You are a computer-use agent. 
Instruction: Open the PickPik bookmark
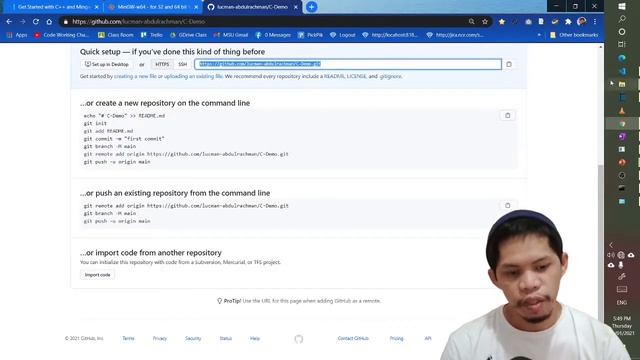tap(310, 35)
